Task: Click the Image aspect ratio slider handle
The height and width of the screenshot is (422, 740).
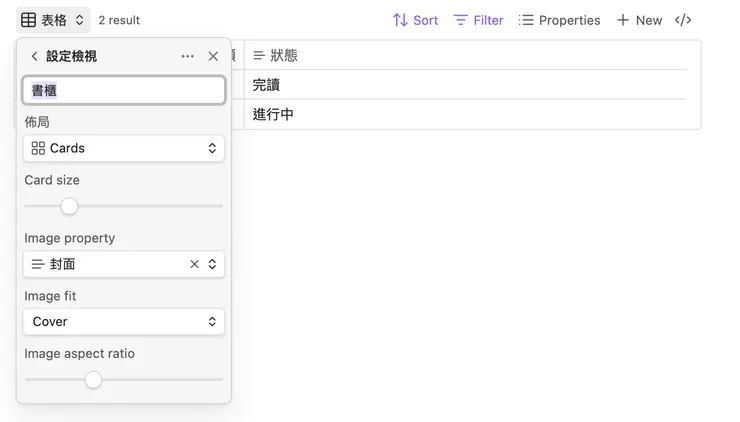Action: point(93,380)
